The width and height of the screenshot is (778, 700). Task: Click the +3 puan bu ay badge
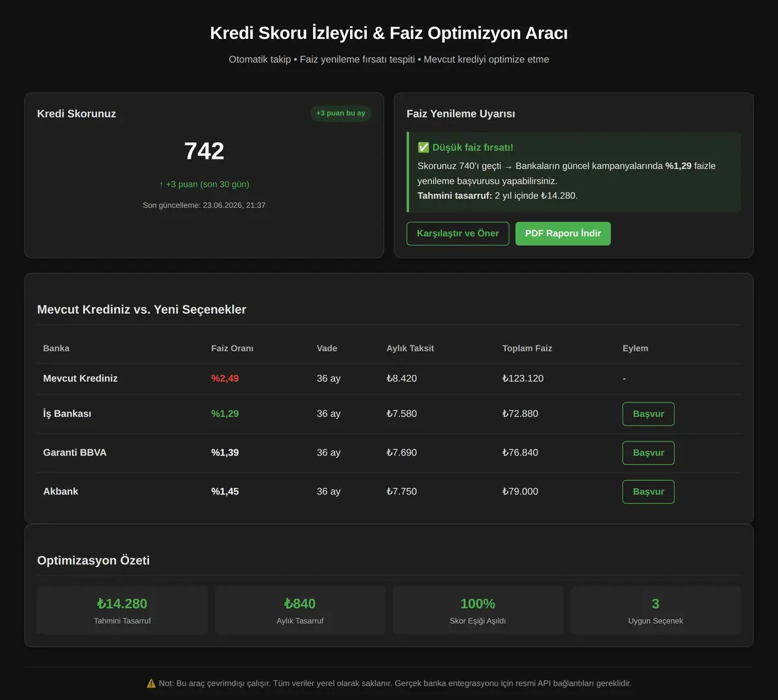[x=340, y=113]
